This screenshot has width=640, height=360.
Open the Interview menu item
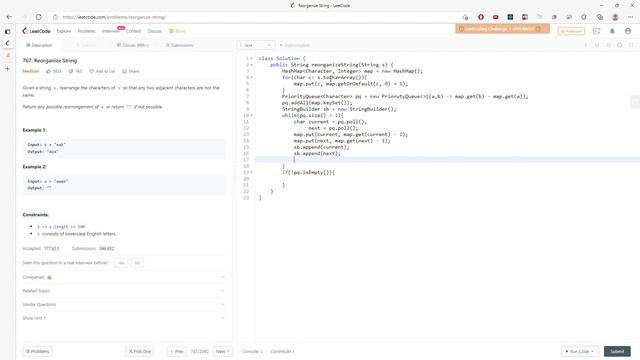pos(111,31)
